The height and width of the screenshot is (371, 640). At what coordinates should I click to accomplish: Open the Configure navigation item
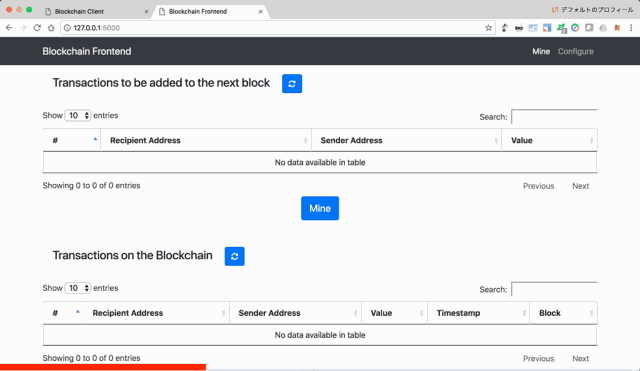576,51
